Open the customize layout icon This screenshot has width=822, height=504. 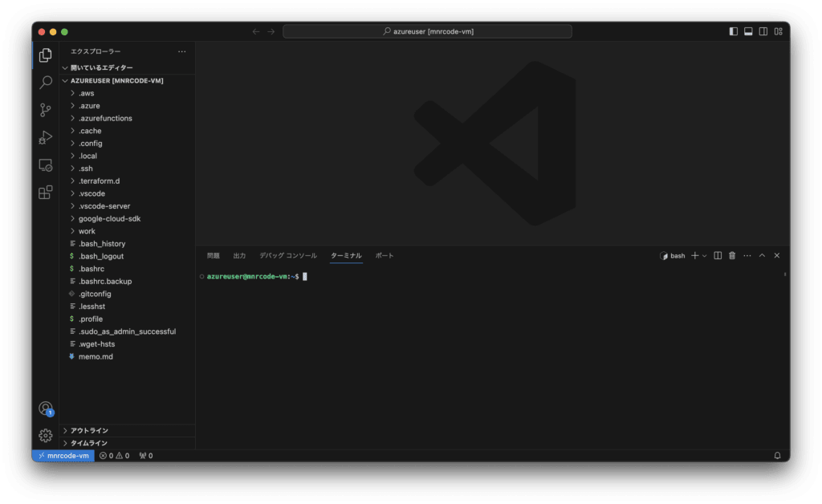(x=779, y=31)
